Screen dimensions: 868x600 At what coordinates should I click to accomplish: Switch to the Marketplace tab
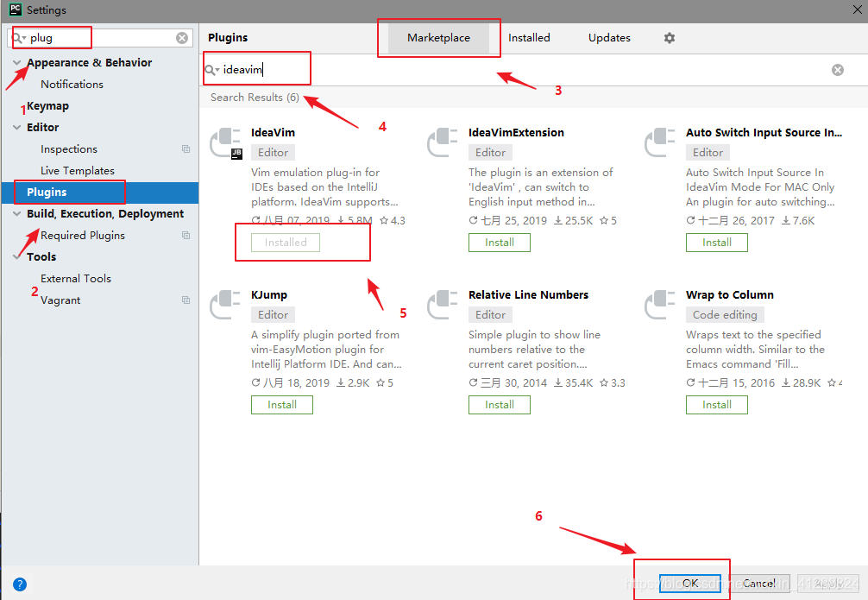(438, 38)
